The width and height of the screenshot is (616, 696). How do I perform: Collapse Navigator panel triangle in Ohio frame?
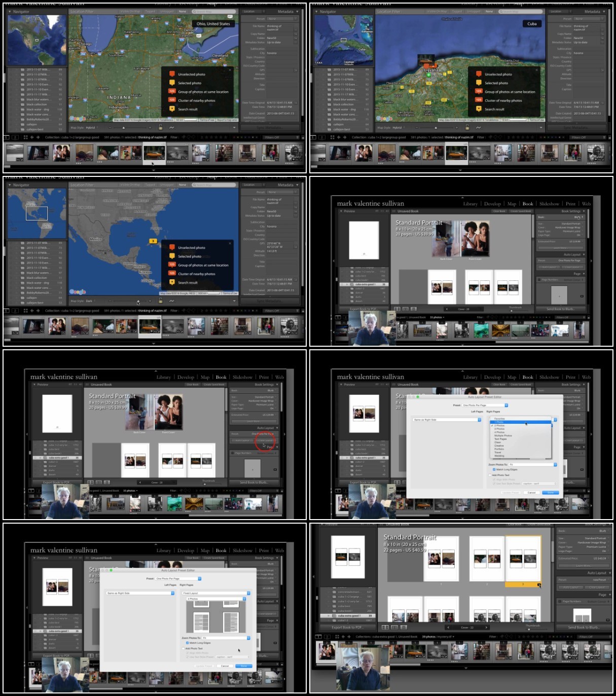pos(9,11)
